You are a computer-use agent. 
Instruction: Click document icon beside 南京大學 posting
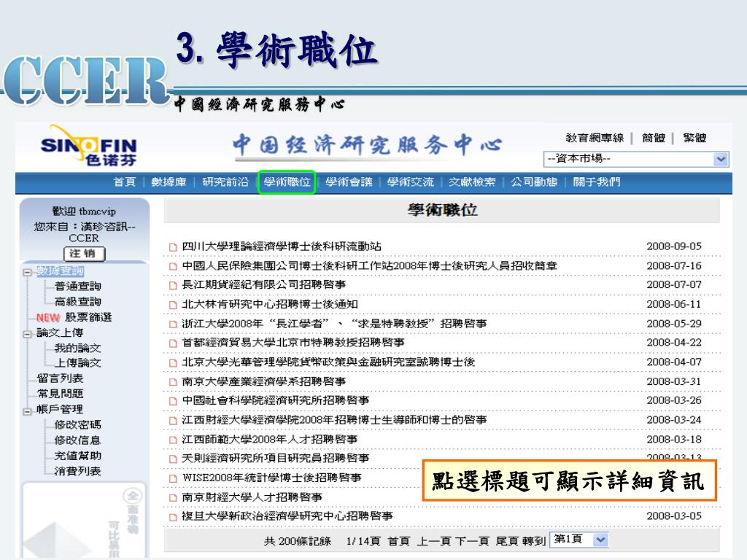173,382
